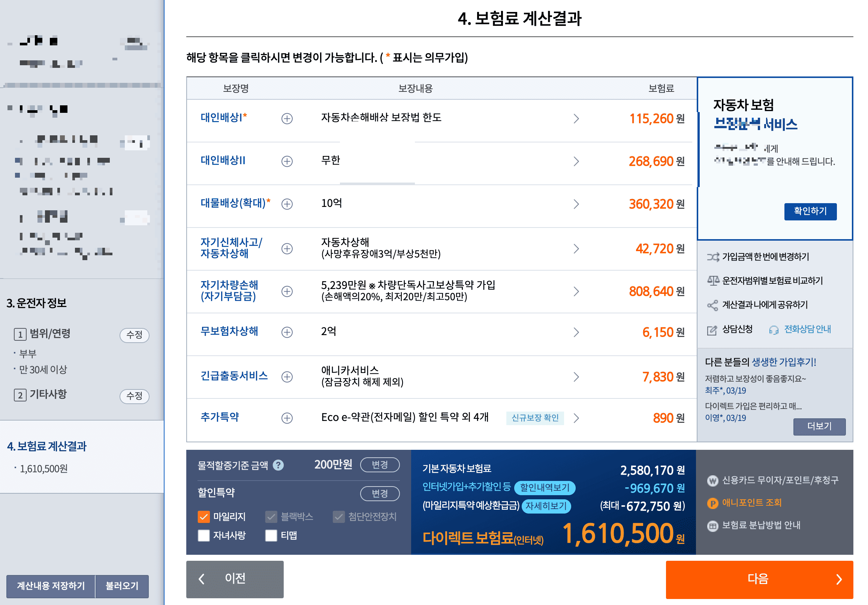The width and height of the screenshot is (868, 605).
Task: Click headset icon for 전화상담 안내
Action: tap(774, 330)
